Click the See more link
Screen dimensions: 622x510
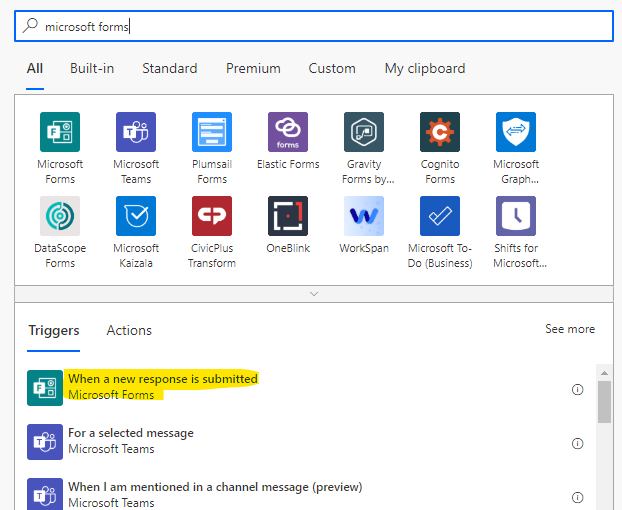[570, 329]
